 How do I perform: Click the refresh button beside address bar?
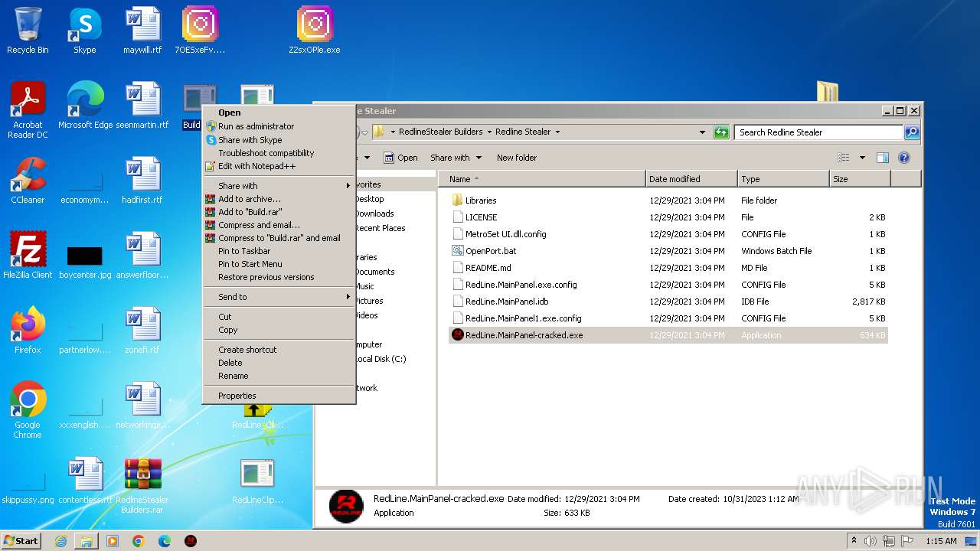click(721, 132)
